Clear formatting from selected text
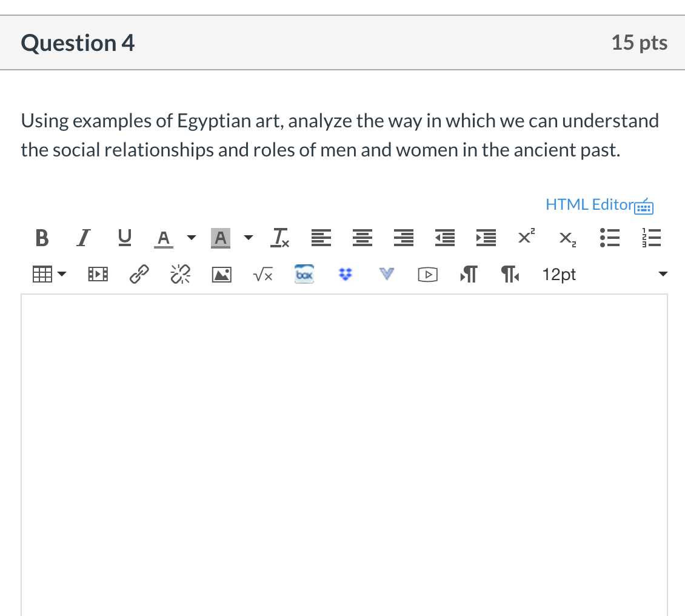The height and width of the screenshot is (616, 685). click(x=281, y=238)
